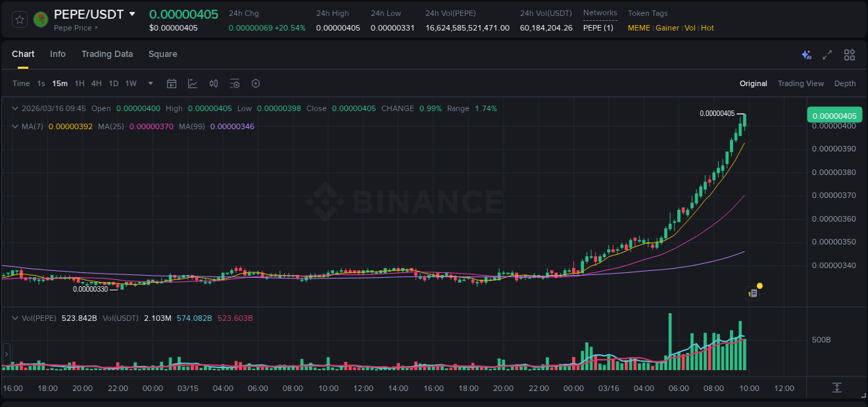Image resolution: width=868 pixels, height=407 pixels.
Task: Open the Square tab
Action: coord(162,54)
